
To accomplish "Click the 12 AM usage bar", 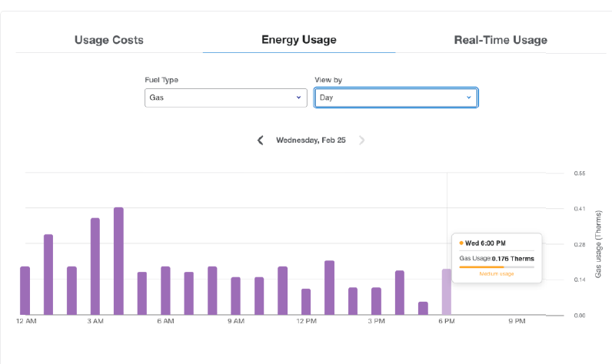I will pyautogui.click(x=25, y=290).
